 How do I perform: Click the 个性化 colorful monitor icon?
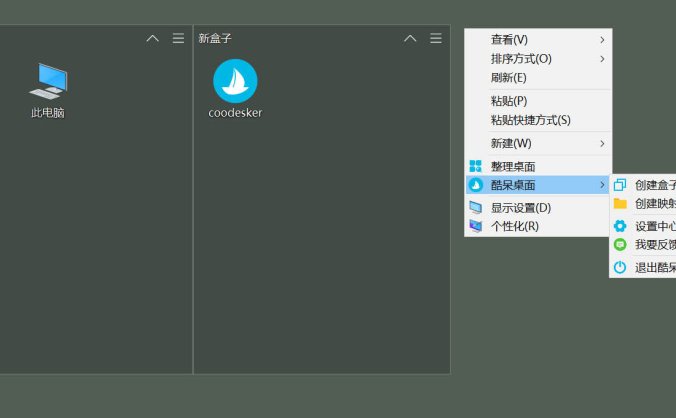[476, 226]
